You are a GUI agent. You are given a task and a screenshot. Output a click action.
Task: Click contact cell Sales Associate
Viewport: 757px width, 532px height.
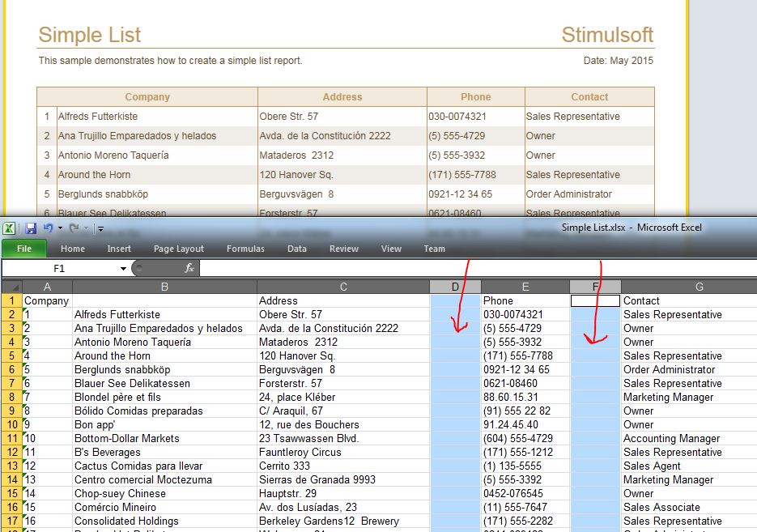(690, 508)
